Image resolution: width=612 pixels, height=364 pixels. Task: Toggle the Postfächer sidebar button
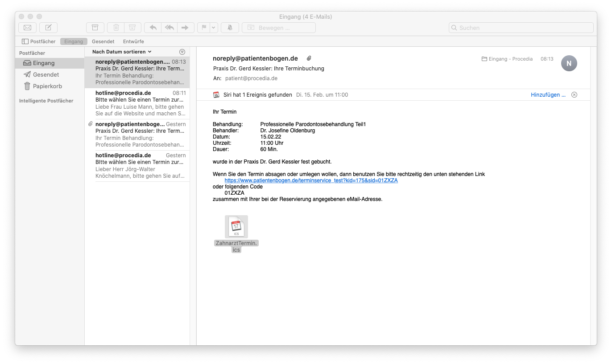pyautogui.click(x=39, y=41)
